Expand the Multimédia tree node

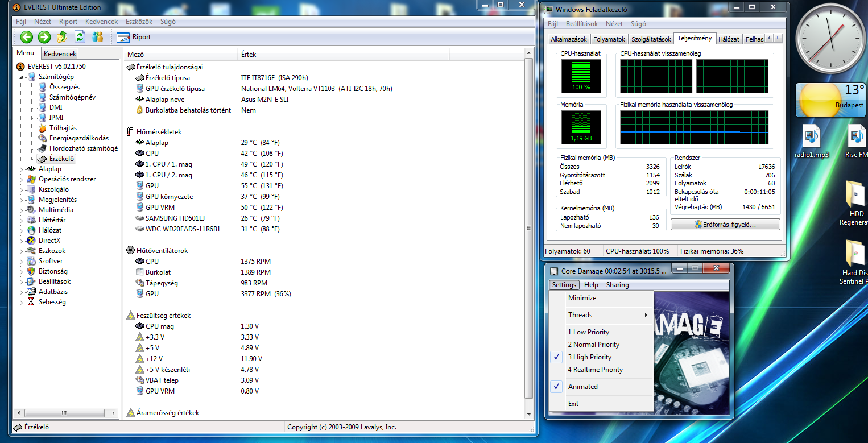tap(22, 210)
